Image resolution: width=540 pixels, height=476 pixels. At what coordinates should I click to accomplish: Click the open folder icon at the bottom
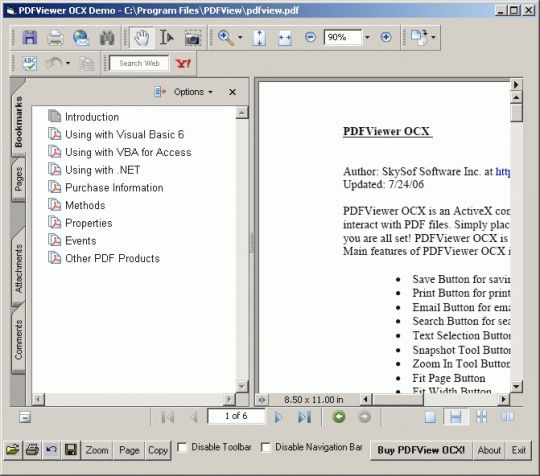pos(13,450)
